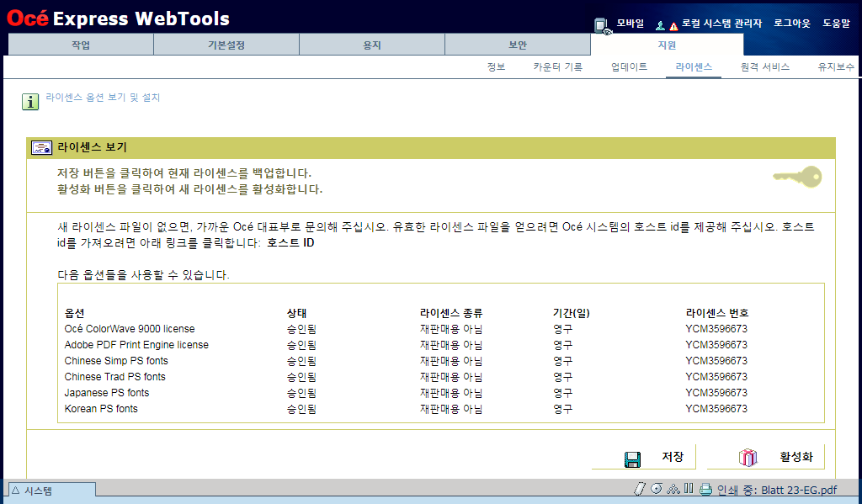862x504 pixels.
Task: Click the Adobe PDF Print Engine license row
Action: click(406, 345)
